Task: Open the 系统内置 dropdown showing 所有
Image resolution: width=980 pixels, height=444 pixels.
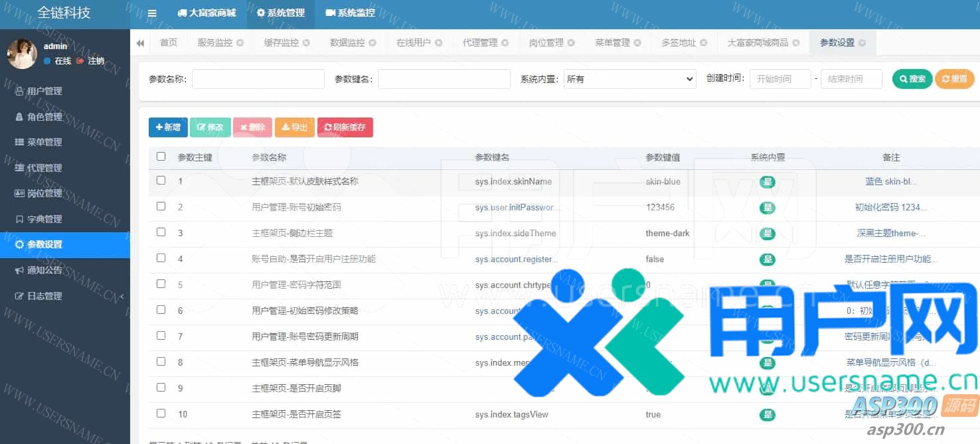Action: [629, 79]
